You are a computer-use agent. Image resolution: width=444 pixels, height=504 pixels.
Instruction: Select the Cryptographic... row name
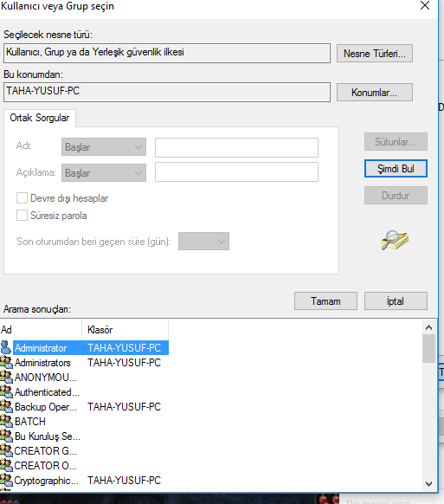coord(47,481)
